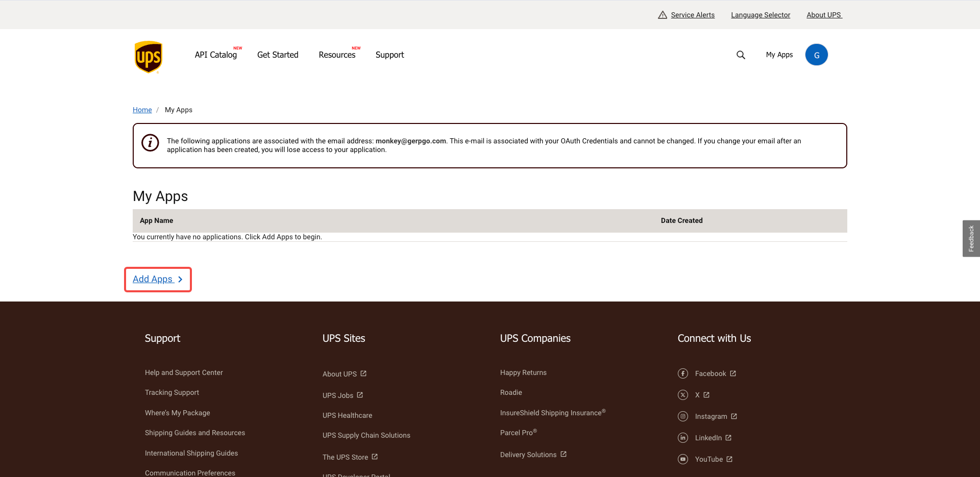Click the YouTube circle icon

point(683,459)
